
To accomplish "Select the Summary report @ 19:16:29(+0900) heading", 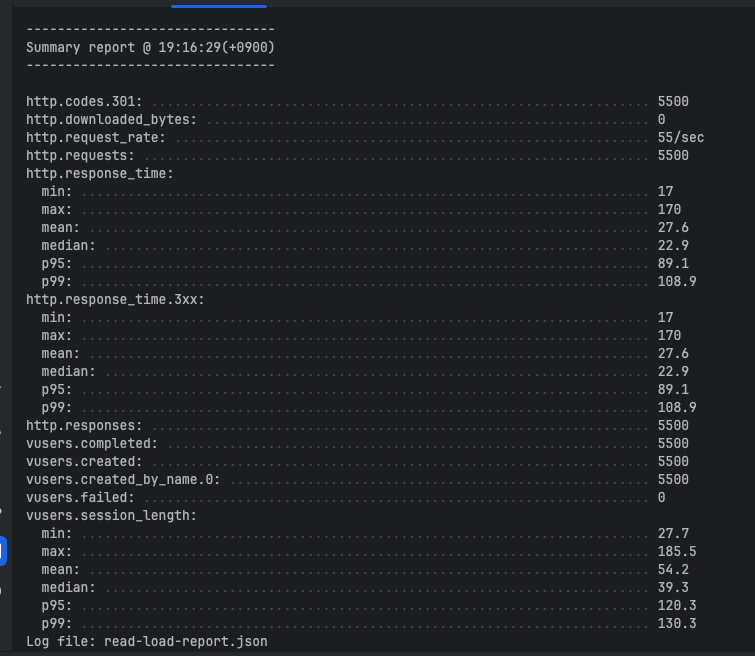I will pos(150,47).
